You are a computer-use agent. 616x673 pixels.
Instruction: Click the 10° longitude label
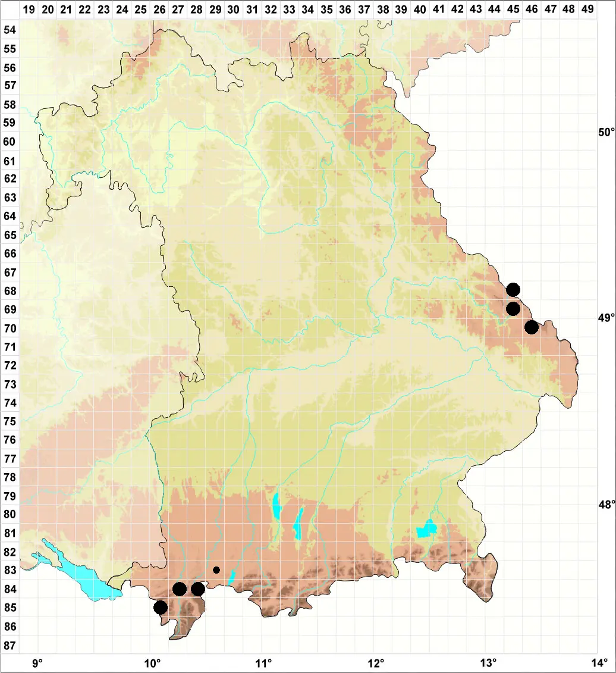[x=152, y=663]
